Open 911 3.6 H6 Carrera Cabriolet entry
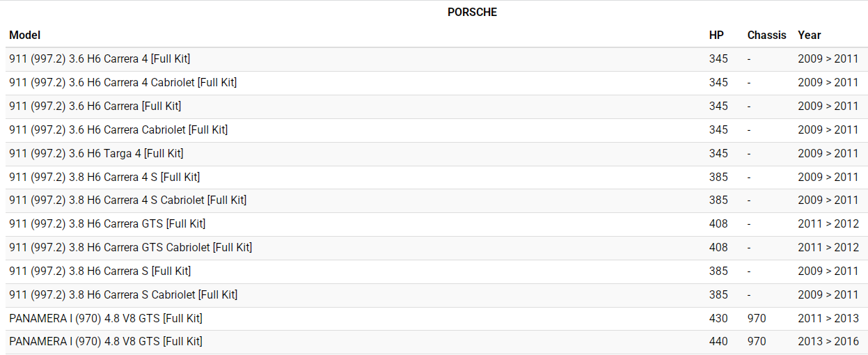Image resolution: width=868 pixels, height=355 pixels. click(118, 130)
